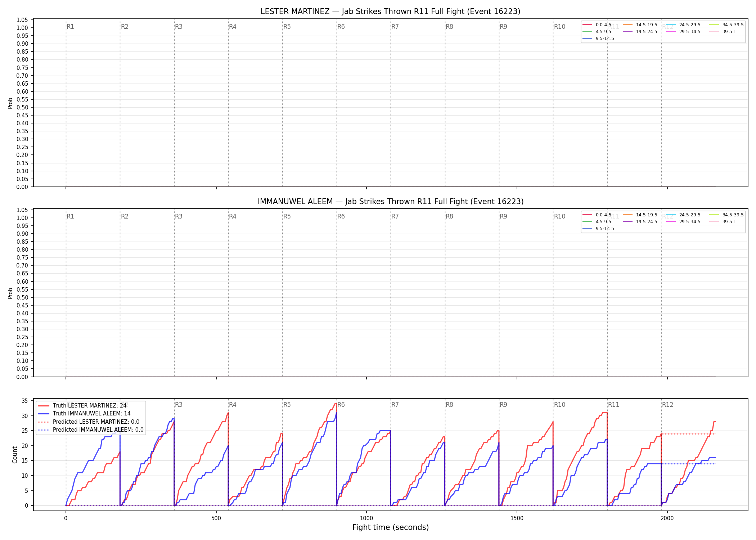Click the R1 round marker in the top panel

pyautogui.click(x=70, y=27)
